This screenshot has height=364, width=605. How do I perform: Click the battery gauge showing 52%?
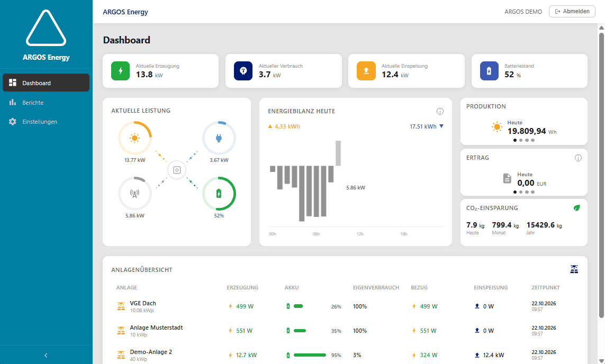point(219,194)
